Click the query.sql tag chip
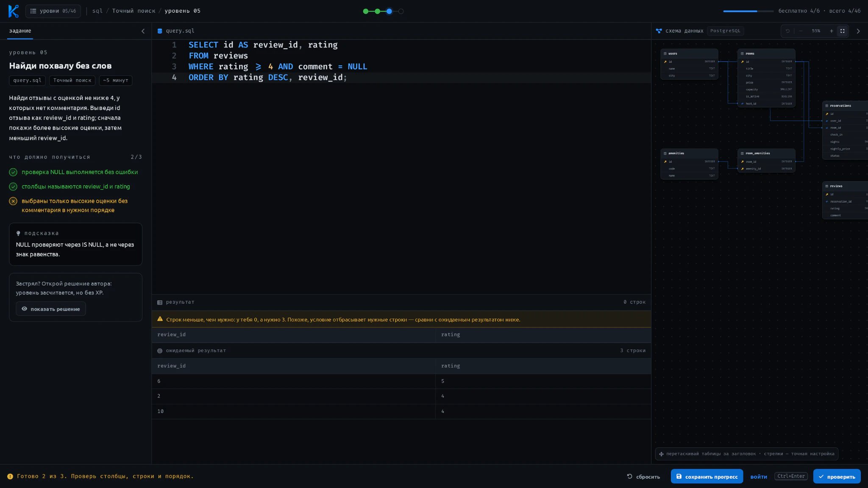 pos(27,80)
